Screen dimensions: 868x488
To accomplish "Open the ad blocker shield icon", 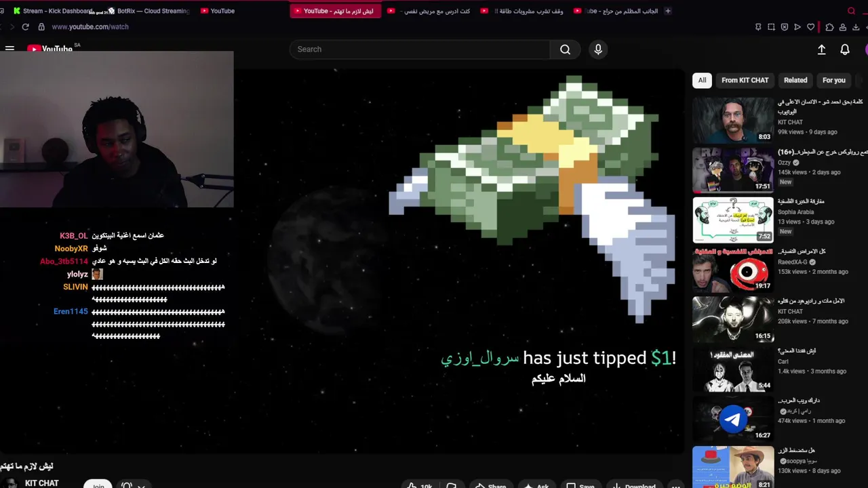I will click(x=785, y=27).
